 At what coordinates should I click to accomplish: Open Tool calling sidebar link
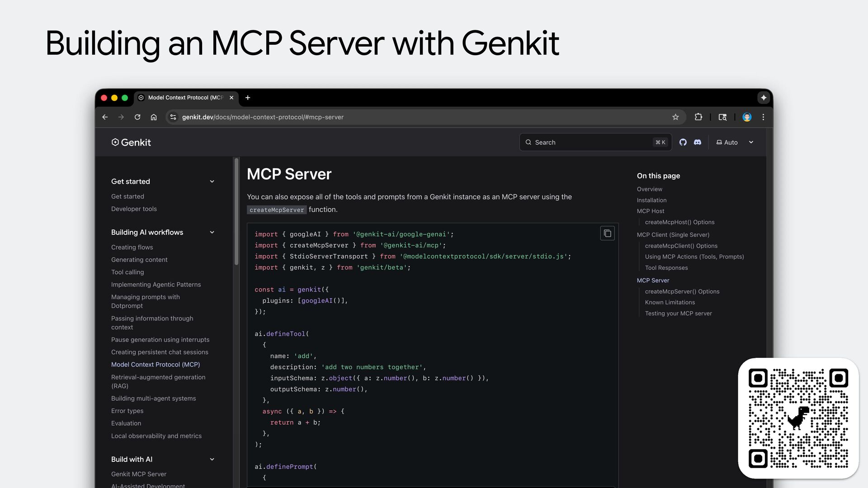click(127, 272)
